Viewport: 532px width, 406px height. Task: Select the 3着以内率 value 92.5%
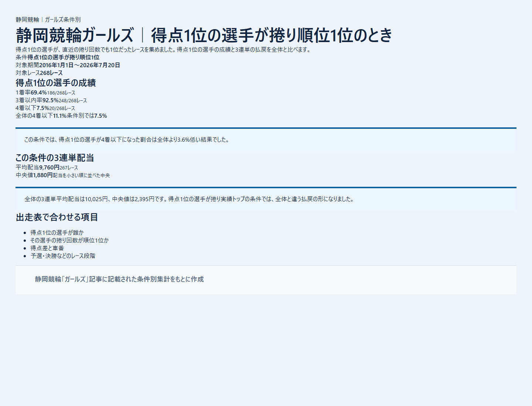point(51,100)
